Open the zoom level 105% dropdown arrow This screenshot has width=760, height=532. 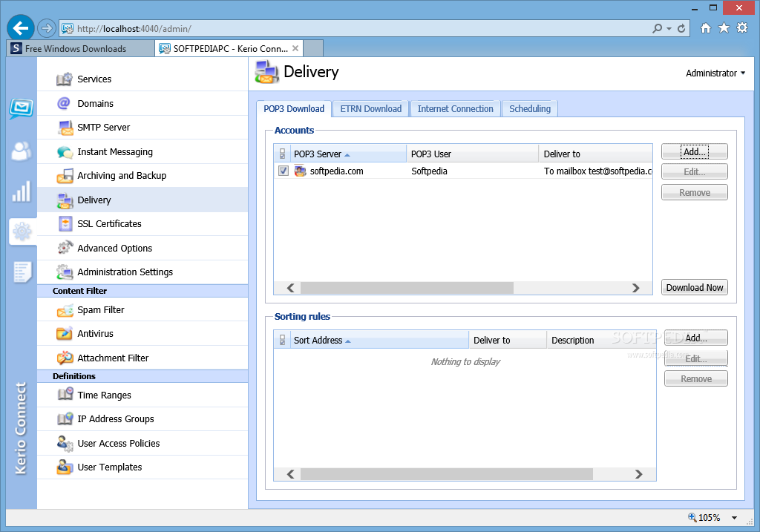point(734,518)
